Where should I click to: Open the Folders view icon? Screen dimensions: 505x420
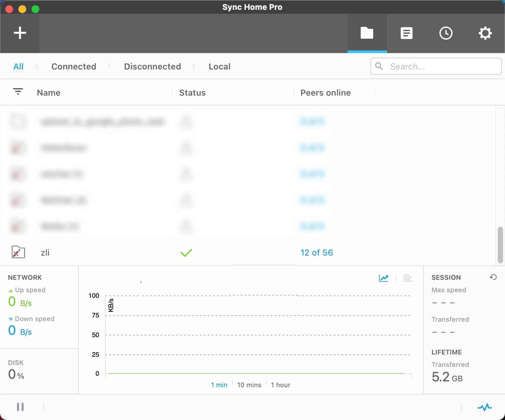[x=367, y=33]
